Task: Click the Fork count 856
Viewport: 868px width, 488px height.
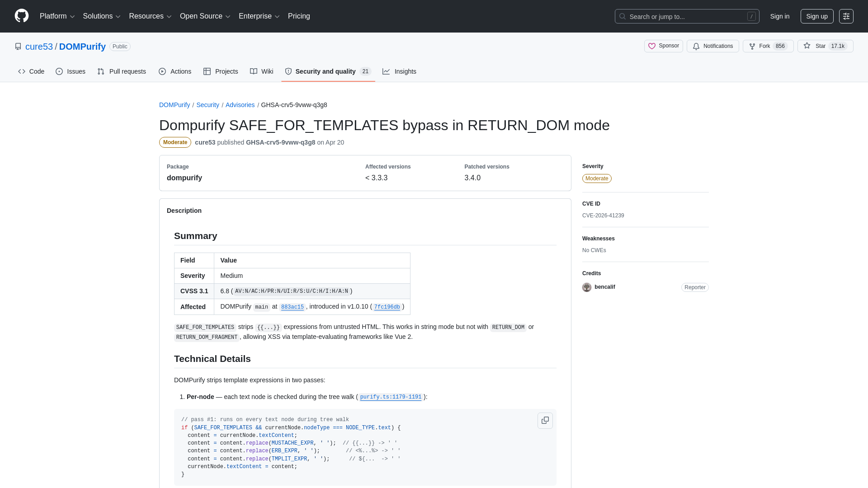Action: 780,46
